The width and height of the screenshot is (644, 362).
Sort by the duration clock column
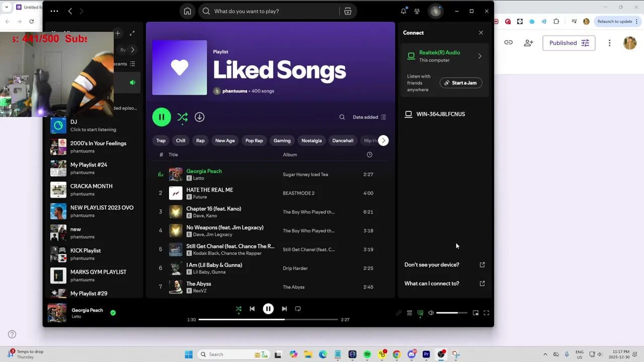tap(369, 155)
